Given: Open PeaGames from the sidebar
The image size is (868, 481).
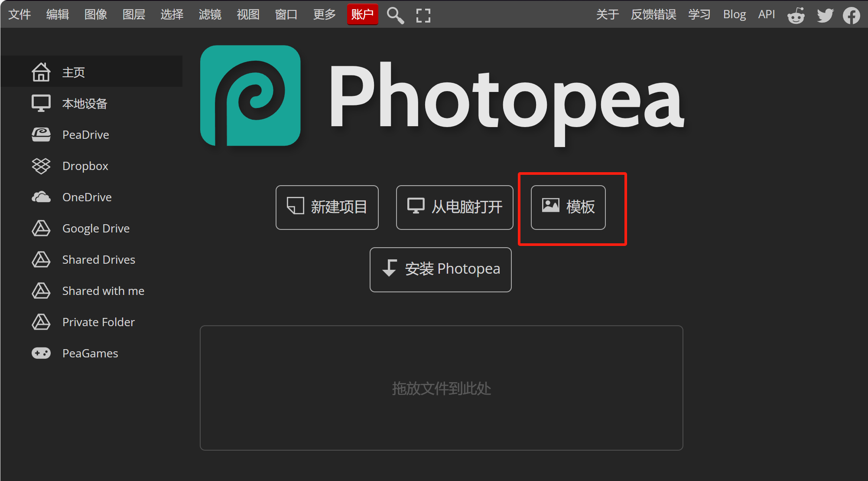Looking at the screenshot, I should 90,353.
